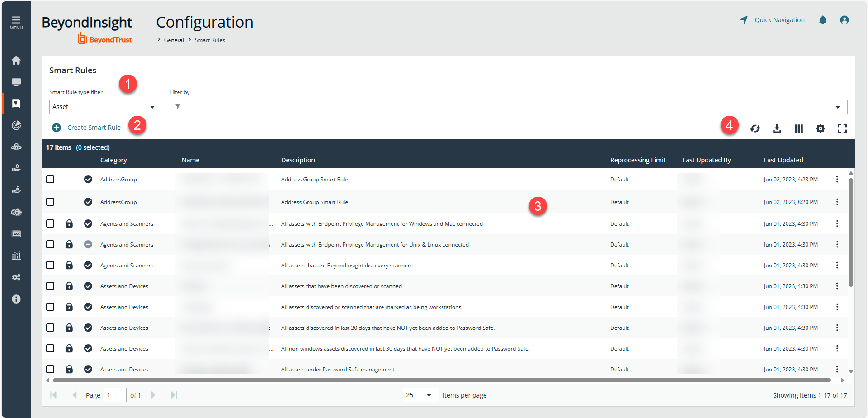Open row menu for discovery scanners rule
868x418 pixels.
pyautogui.click(x=837, y=265)
